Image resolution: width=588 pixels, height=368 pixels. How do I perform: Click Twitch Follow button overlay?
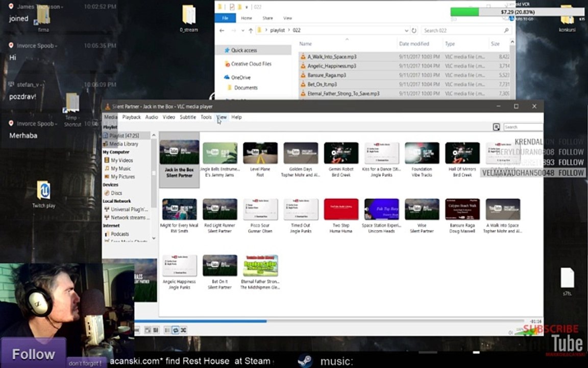[x=33, y=354]
